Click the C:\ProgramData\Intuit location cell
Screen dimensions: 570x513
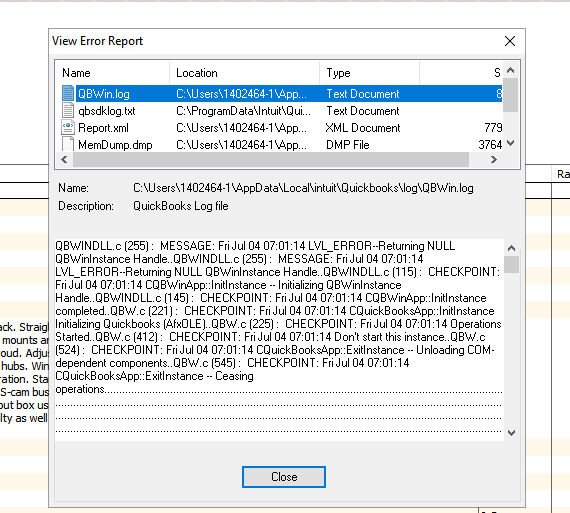[244, 111]
